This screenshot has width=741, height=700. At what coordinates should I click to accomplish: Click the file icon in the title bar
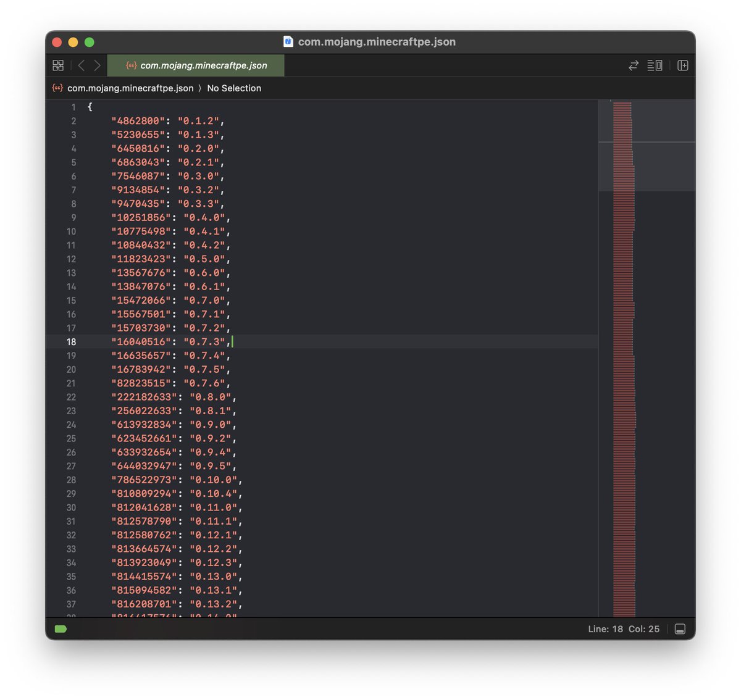pos(288,41)
